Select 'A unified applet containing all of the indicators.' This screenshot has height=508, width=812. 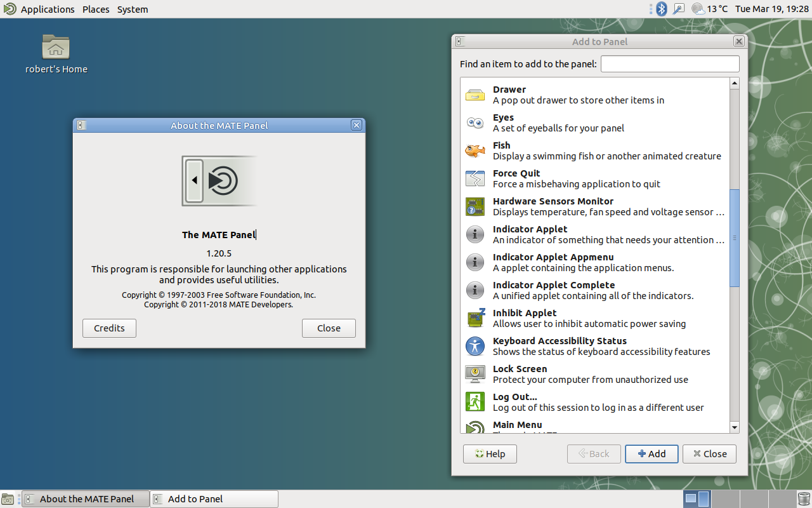[593, 296]
